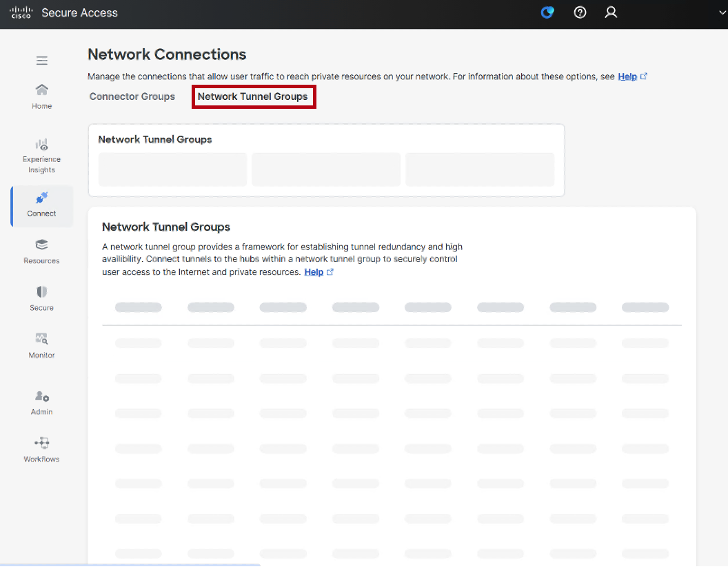The width and height of the screenshot is (728, 569).
Task: Click the blue Cisco Secure Access logo badge
Action: click(x=547, y=12)
